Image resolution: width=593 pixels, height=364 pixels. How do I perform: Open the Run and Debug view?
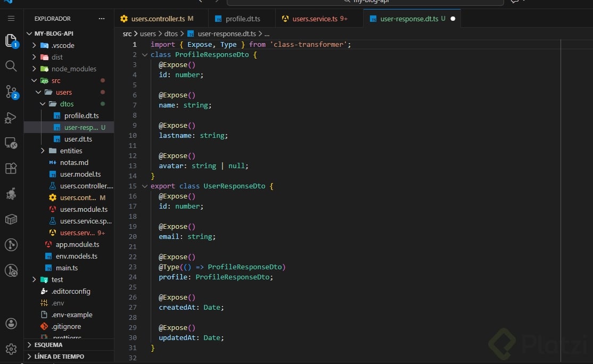tap(11, 118)
